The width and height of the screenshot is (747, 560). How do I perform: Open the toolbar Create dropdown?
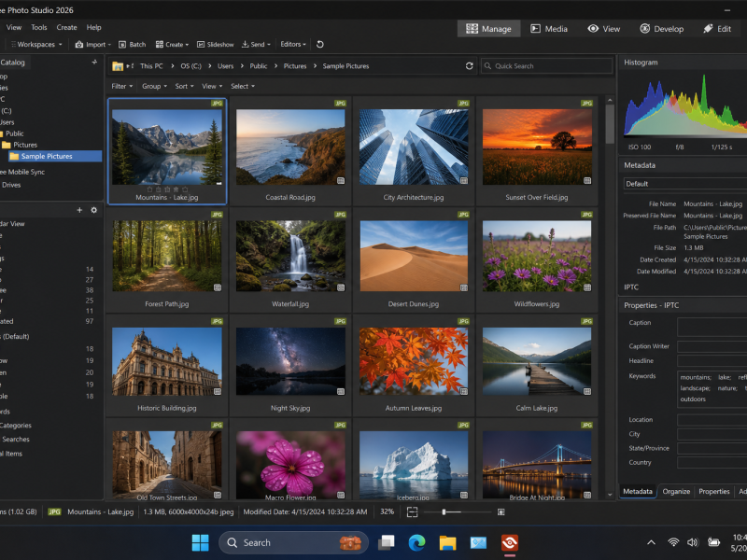(x=172, y=44)
